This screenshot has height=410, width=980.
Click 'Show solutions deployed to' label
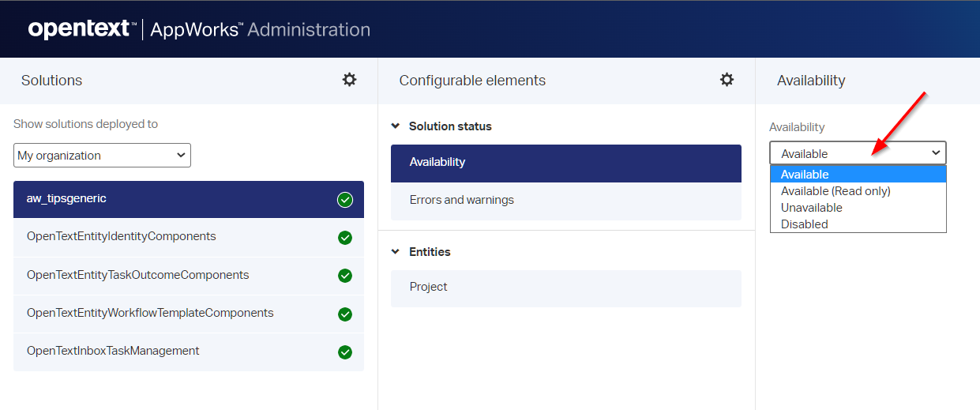85,124
